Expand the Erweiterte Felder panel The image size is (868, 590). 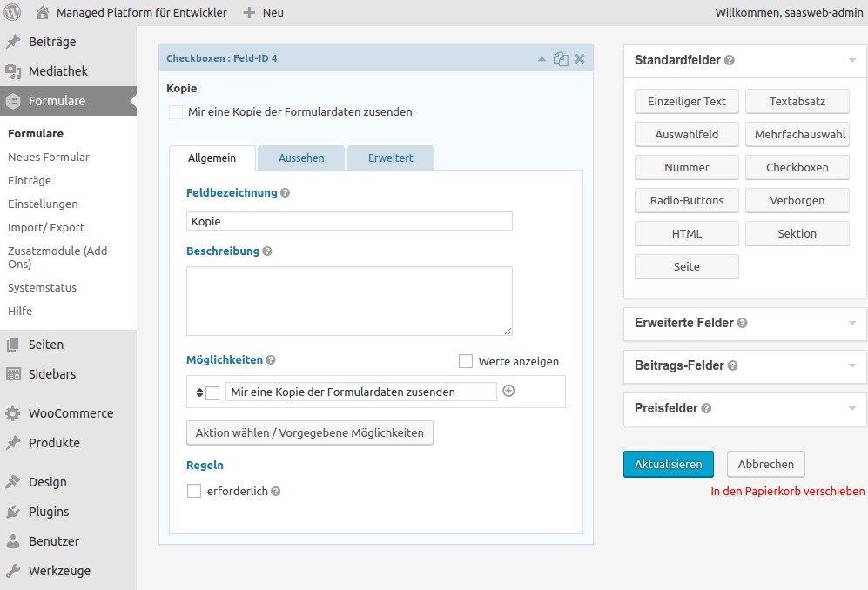tap(852, 323)
